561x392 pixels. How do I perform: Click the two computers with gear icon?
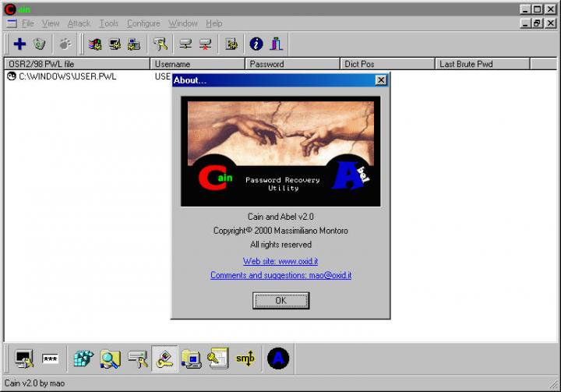point(134,44)
